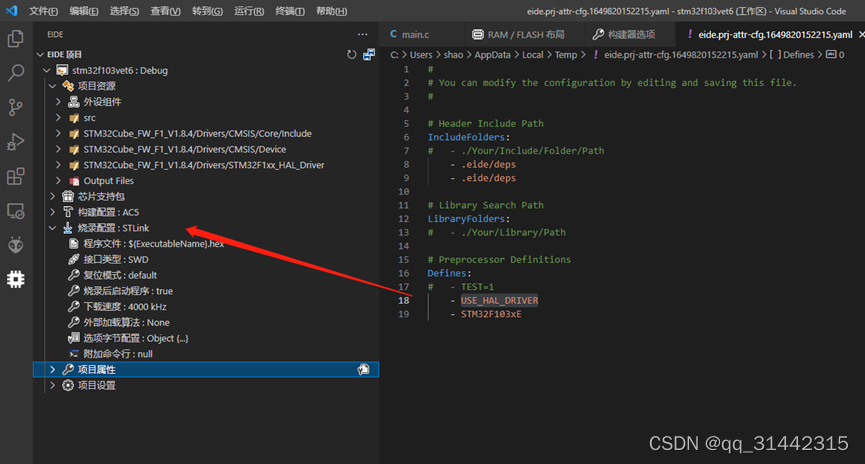Image resolution: width=865 pixels, height=464 pixels.
Task: Click Defines in the breadcrumb path
Action: click(x=798, y=55)
